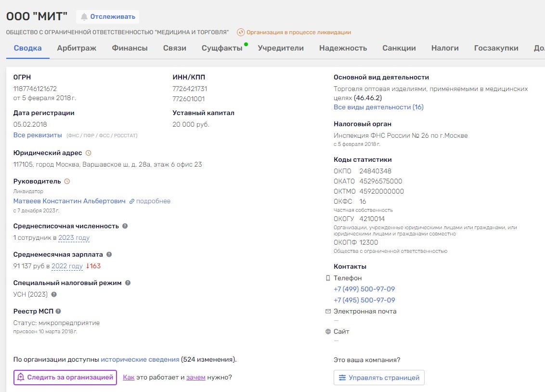545x392 pixels.
Task: Click the Как link
Action: pos(129,378)
